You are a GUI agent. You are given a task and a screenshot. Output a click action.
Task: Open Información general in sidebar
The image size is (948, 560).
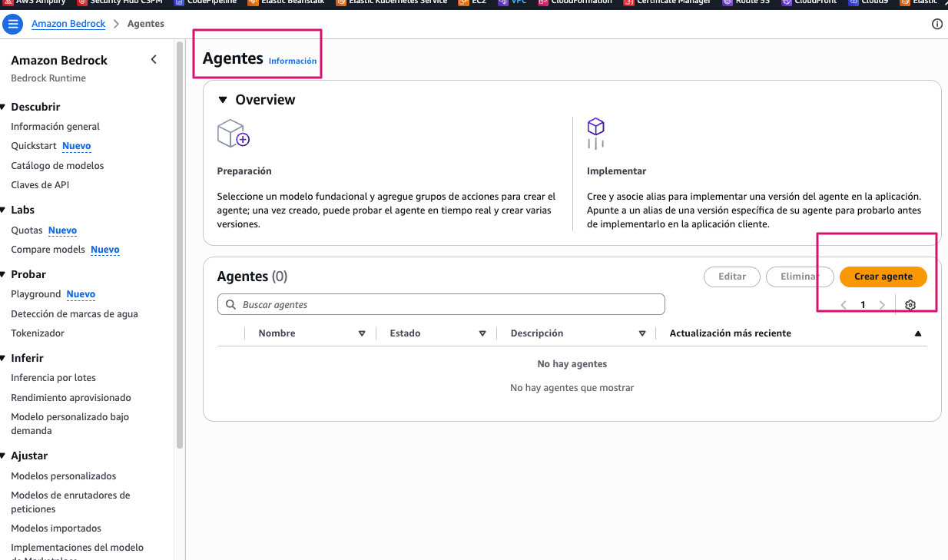[x=55, y=127]
